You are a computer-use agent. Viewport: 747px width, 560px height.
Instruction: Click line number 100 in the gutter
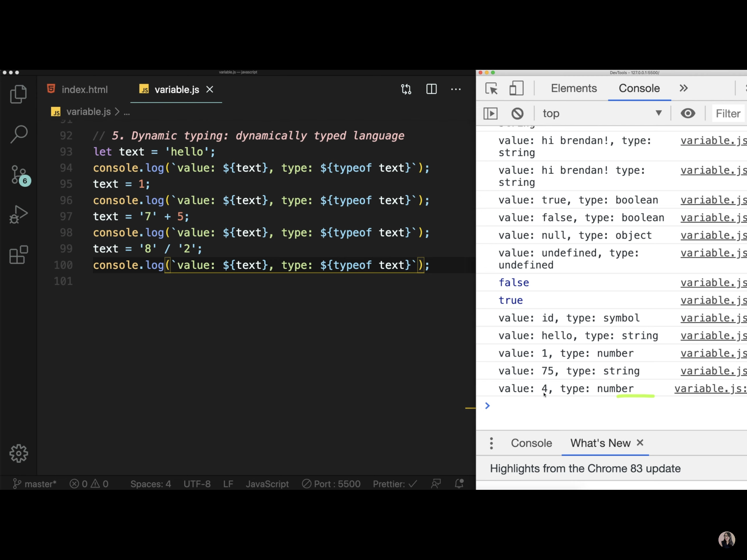coord(63,265)
